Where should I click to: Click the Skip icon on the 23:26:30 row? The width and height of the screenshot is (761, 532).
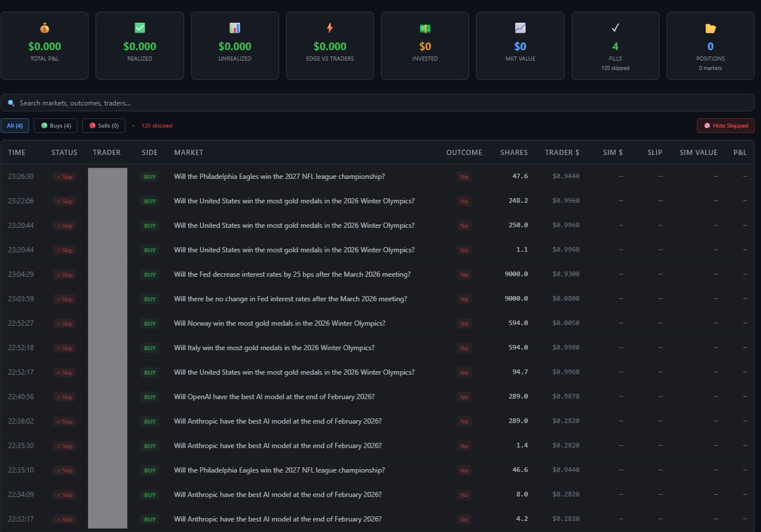[x=64, y=177]
